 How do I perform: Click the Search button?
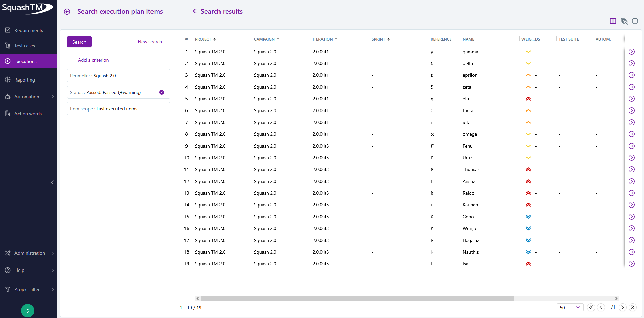(x=79, y=42)
